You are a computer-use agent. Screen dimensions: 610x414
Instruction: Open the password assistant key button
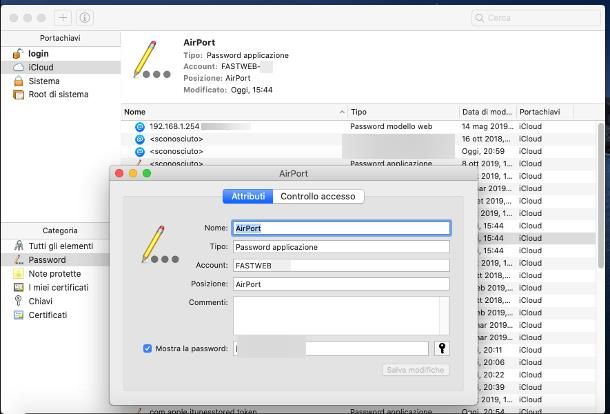click(x=442, y=348)
